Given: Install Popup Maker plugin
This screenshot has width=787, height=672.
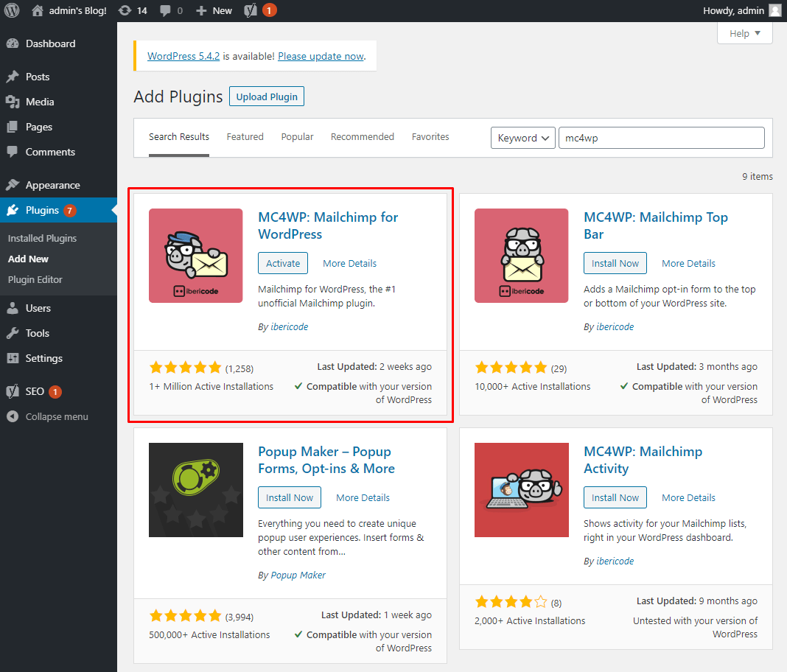Looking at the screenshot, I should pyautogui.click(x=290, y=498).
